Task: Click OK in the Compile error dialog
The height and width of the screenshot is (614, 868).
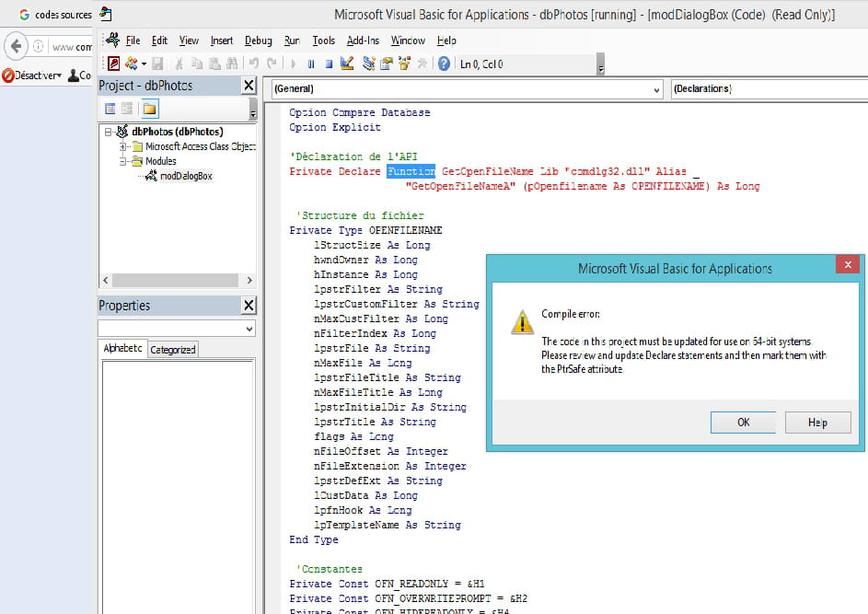Action: (x=744, y=423)
